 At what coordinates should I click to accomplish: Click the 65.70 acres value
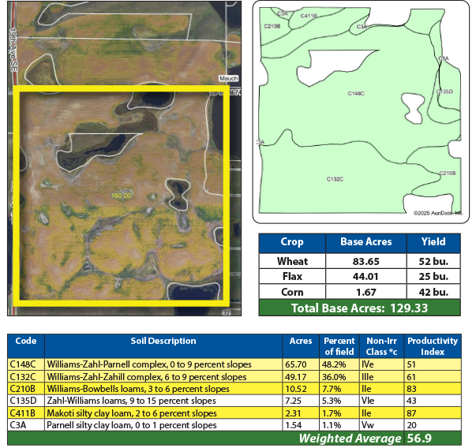[296, 364]
